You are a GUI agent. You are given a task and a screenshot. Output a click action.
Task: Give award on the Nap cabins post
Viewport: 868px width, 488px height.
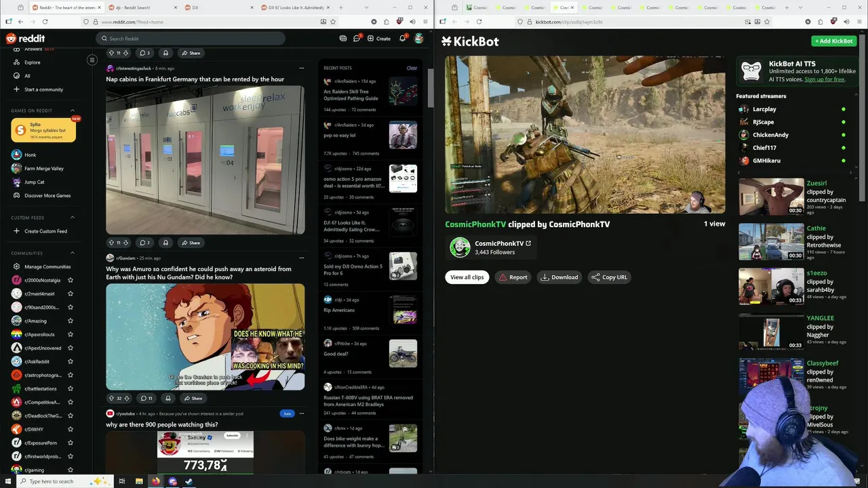point(165,243)
